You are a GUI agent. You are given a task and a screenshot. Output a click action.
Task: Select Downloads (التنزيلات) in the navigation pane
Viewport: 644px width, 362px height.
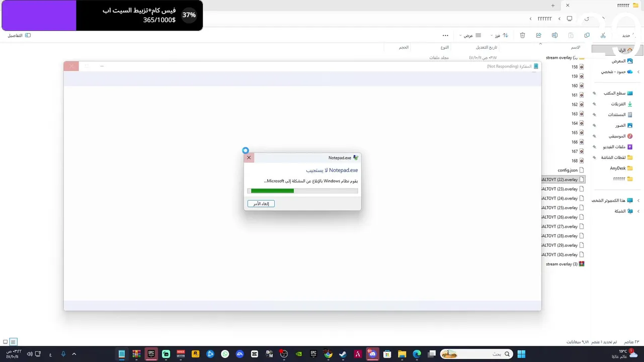tap(622, 104)
